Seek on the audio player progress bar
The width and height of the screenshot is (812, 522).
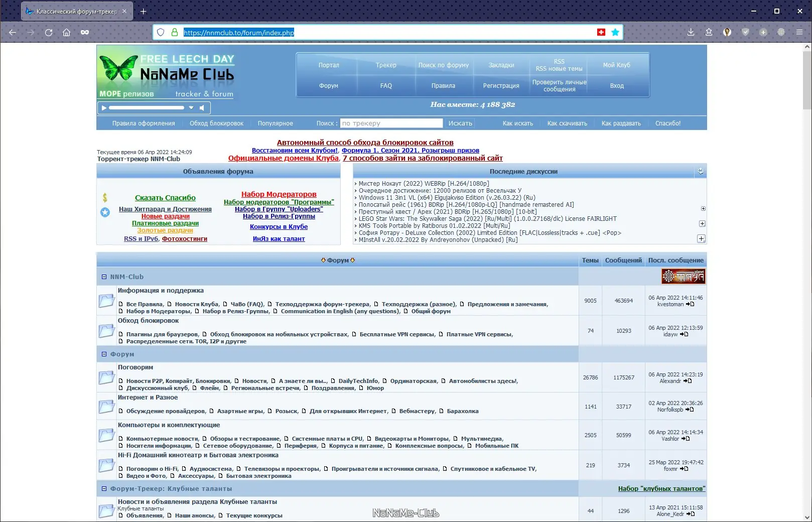tap(147, 107)
